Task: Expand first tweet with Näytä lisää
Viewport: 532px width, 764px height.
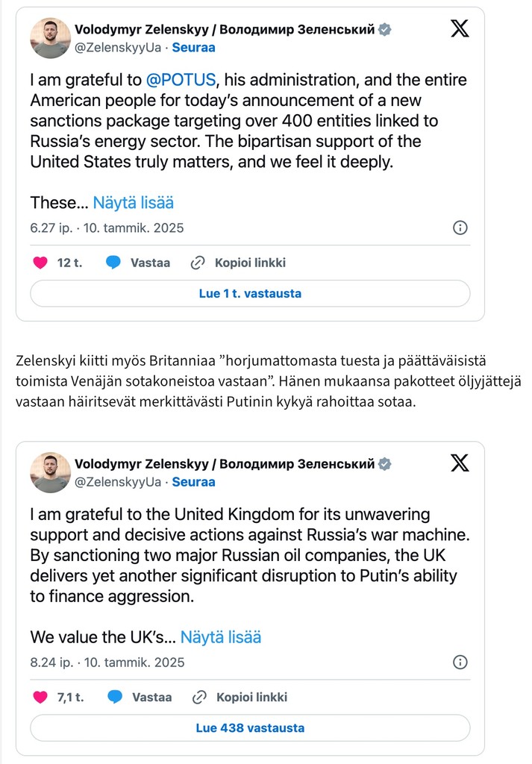Action: pyautogui.click(x=133, y=203)
